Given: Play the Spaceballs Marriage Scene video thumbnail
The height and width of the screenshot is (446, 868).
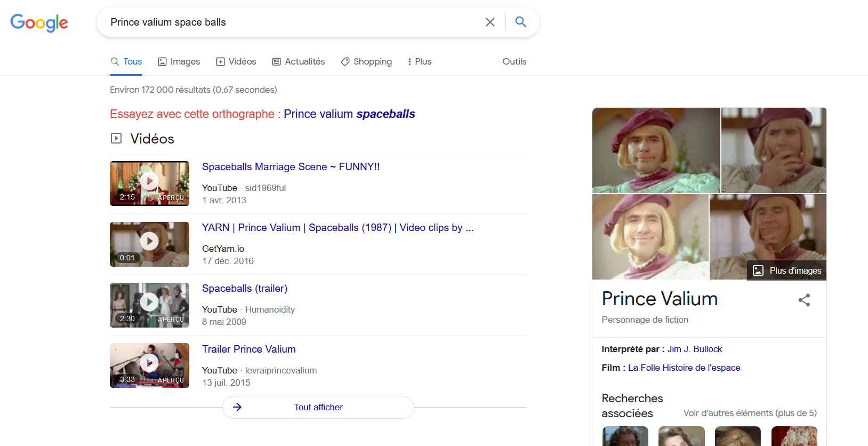Looking at the screenshot, I should point(149,184).
